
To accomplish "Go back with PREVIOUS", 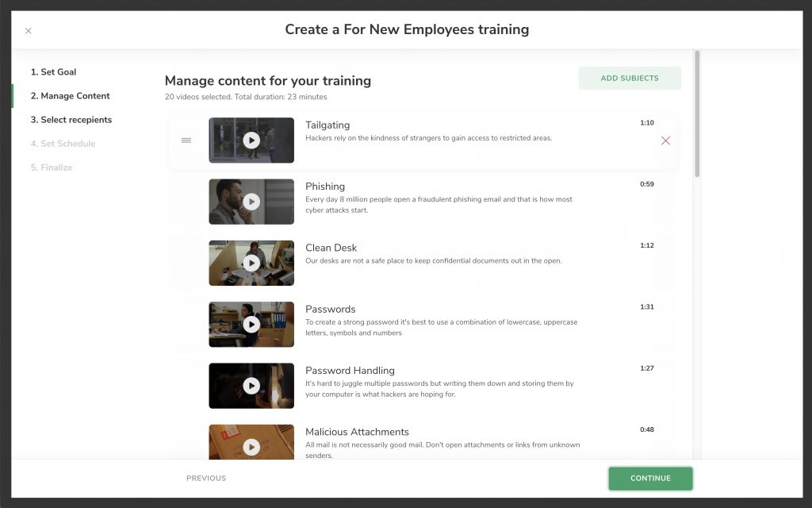I will click(x=206, y=478).
